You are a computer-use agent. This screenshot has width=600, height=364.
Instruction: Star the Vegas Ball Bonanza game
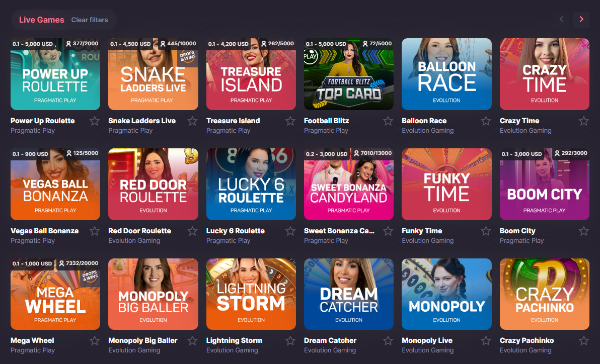tap(95, 231)
